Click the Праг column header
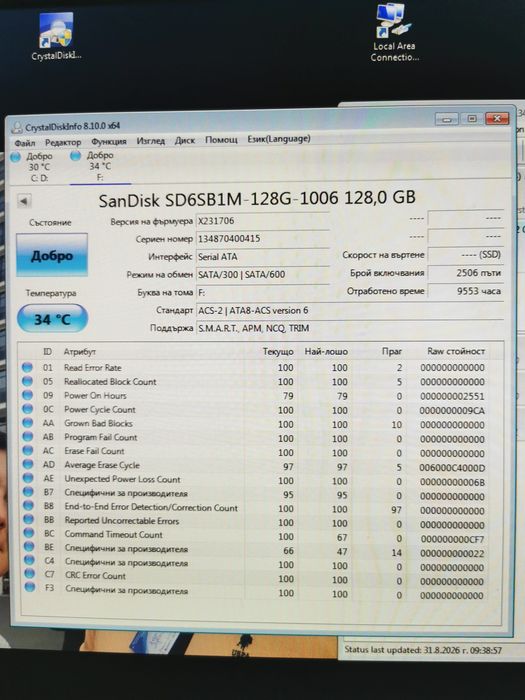The width and height of the screenshot is (525, 700). click(x=392, y=351)
